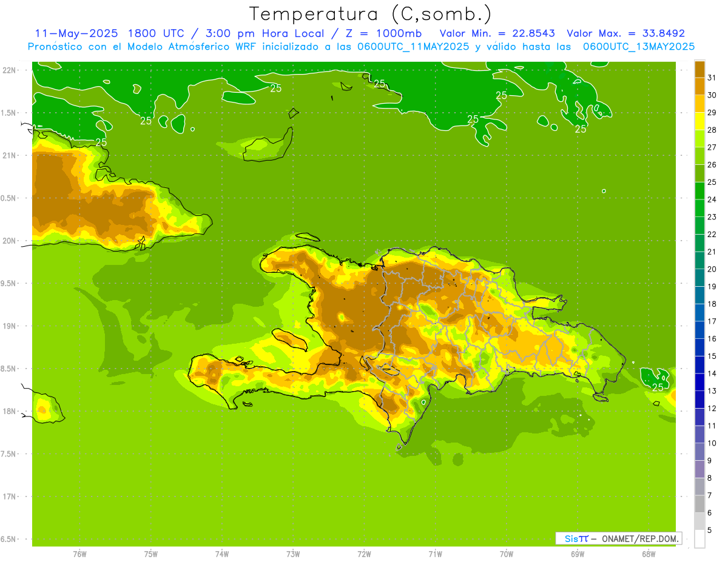Click the "31" label on the color scale
This screenshot has height=562, width=728.
(x=712, y=78)
